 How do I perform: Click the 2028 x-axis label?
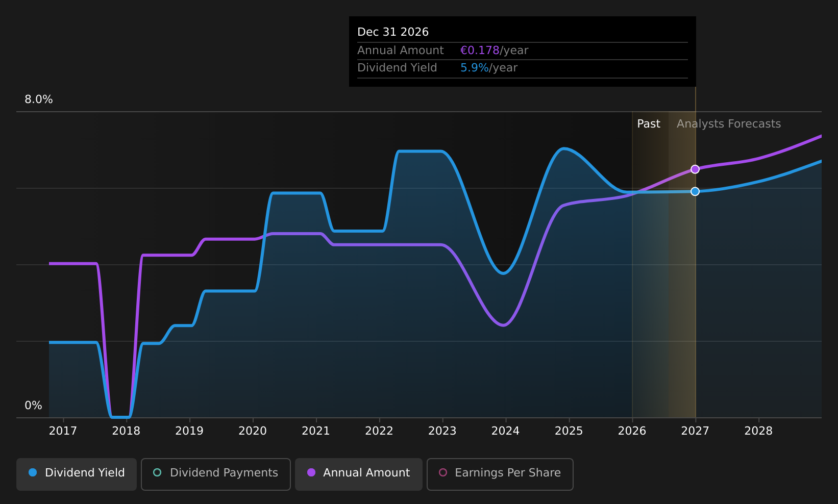[x=758, y=431]
